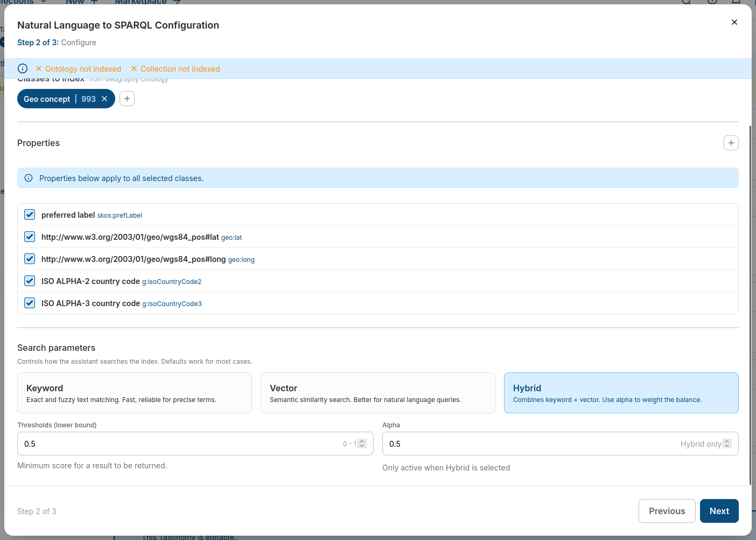Click the dialog's vertical scrollbar
Viewport: 756px width, 540px height.
click(x=750, y=305)
